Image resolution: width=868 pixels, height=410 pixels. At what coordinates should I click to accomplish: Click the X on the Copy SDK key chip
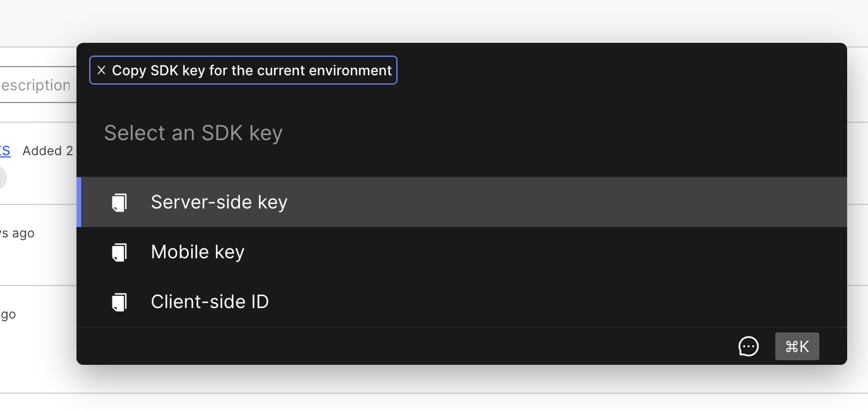click(x=101, y=70)
